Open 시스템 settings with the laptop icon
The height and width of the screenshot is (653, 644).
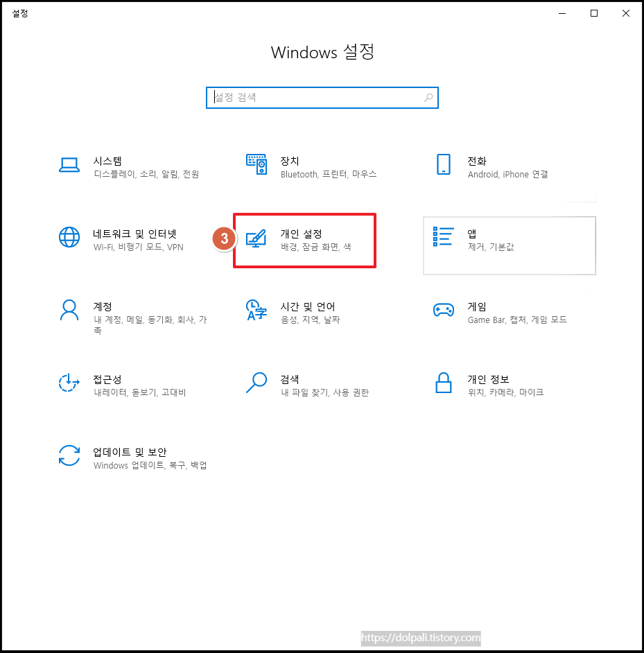pyautogui.click(x=69, y=165)
